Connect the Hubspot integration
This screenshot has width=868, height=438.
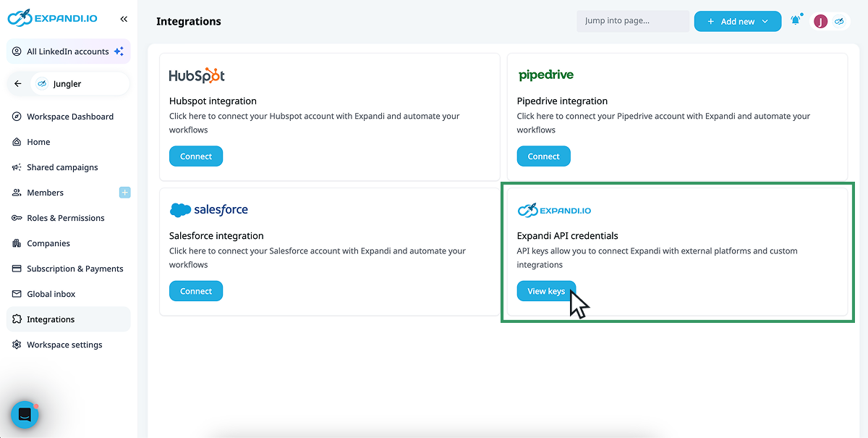coord(196,156)
